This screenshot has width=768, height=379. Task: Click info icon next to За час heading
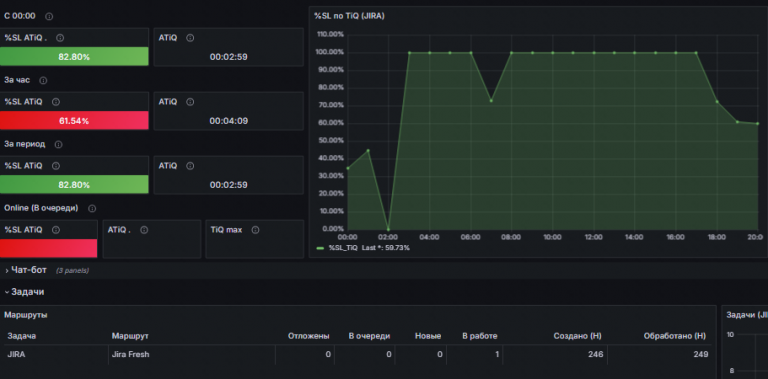(43, 80)
